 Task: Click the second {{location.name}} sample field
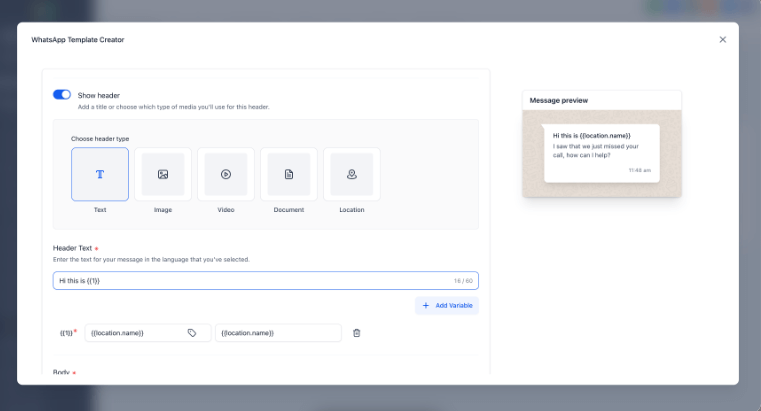[x=278, y=333]
